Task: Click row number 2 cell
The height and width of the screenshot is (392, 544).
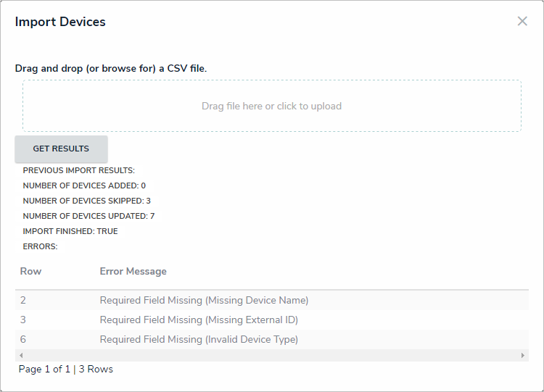Action: click(x=23, y=300)
